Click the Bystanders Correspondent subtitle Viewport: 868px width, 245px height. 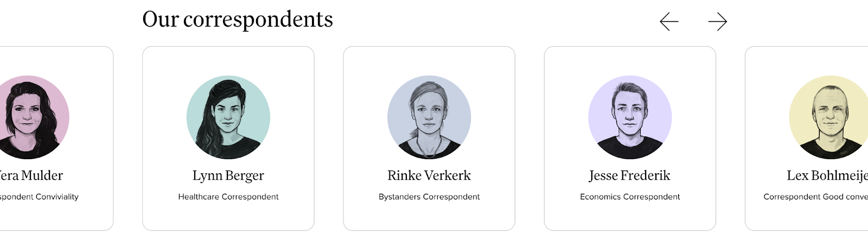coord(429,197)
